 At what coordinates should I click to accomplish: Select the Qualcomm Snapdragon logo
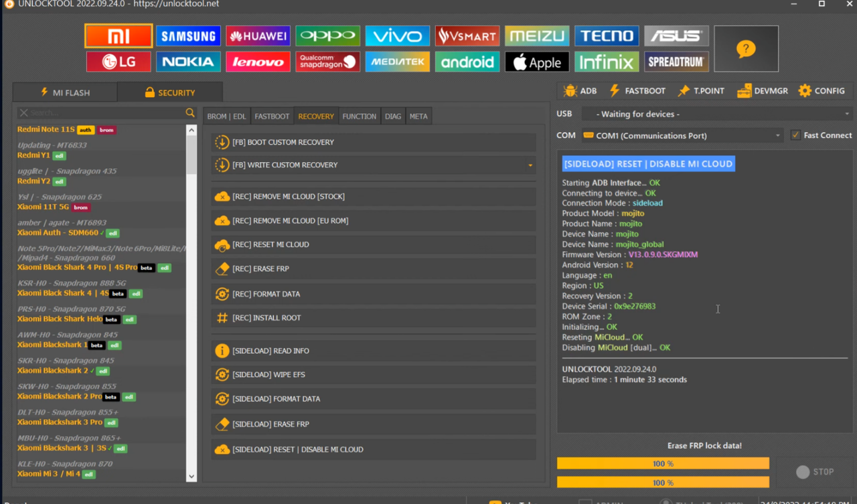tap(327, 62)
